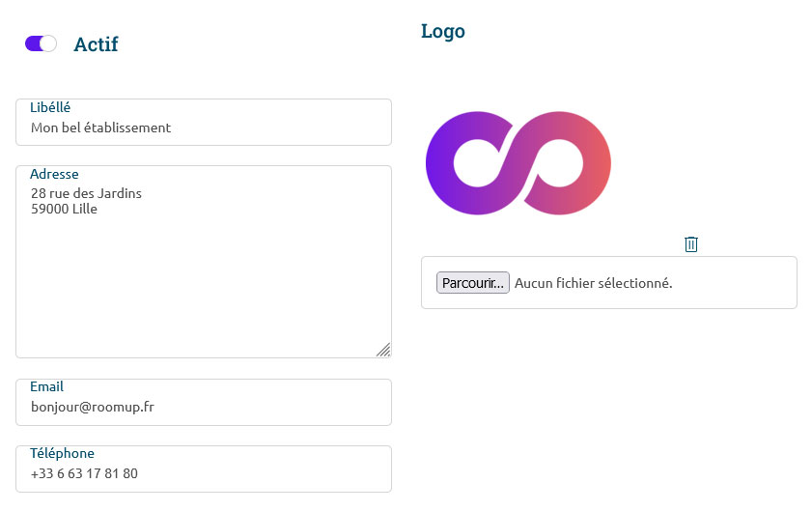812x511 pixels.
Task: Toggle the Actif switch off
Action: (x=41, y=43)
